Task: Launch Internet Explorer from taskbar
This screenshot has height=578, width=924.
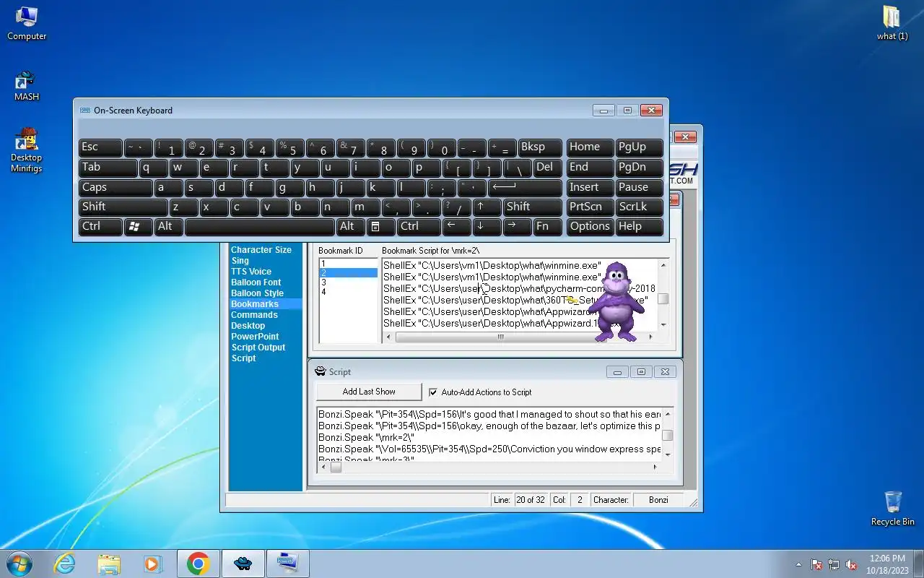Action: (64, 564)
